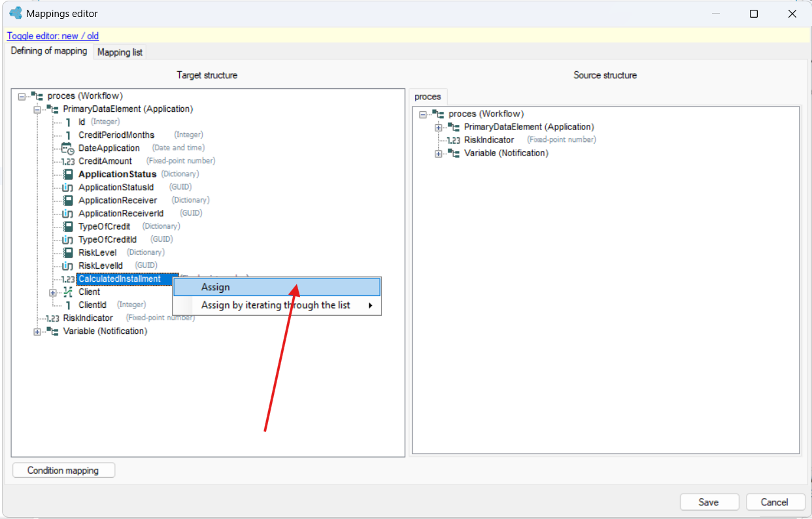Collapse PrimaryDataElement (Application) in Target structure
The height and width of the screenshot is (519, 812).
pos(37,109)
